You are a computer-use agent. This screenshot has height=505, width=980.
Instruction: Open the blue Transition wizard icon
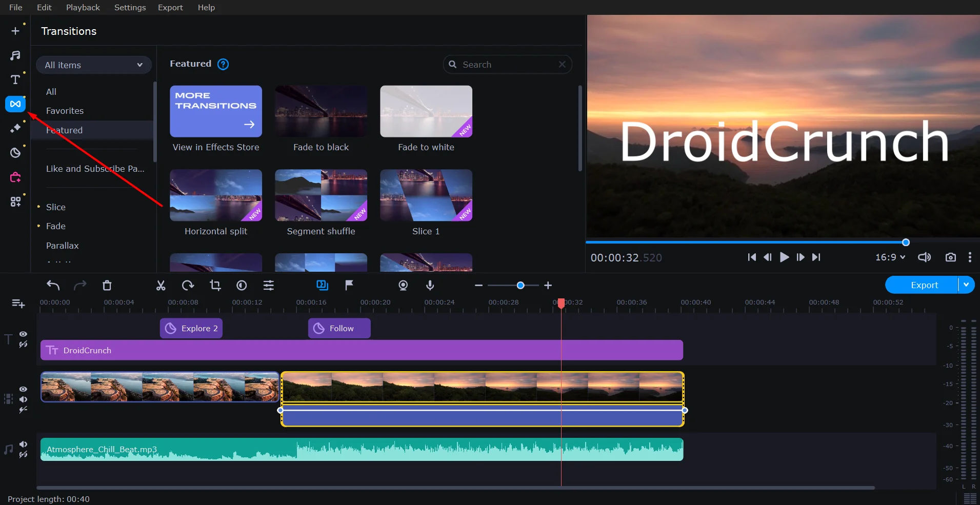click(x=322, y=285)
